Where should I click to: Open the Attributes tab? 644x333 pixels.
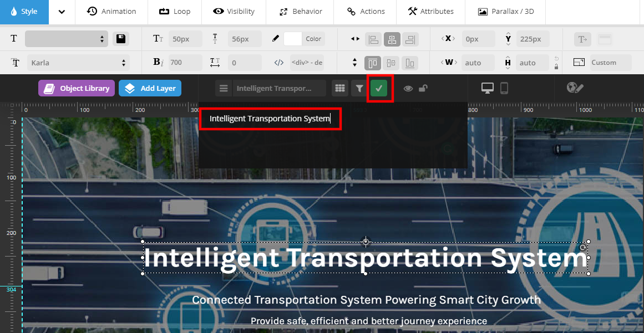click(431, 12)
